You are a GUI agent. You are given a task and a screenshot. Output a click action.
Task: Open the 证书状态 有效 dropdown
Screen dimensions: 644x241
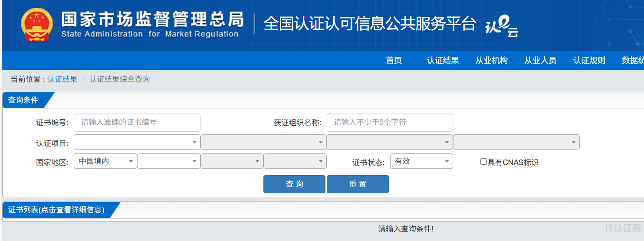[421, 161]
